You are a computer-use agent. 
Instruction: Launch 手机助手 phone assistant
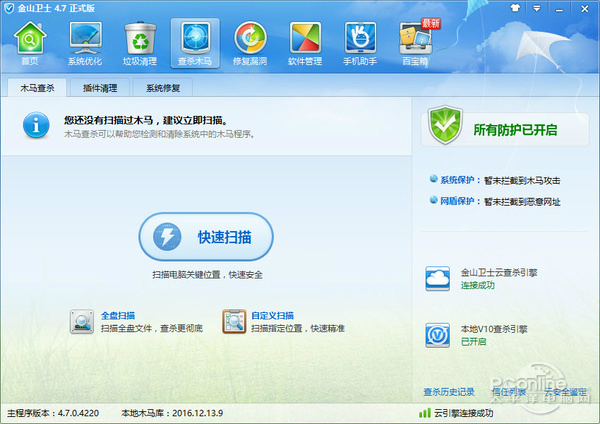pyautogui.click(x=360, y=43)
